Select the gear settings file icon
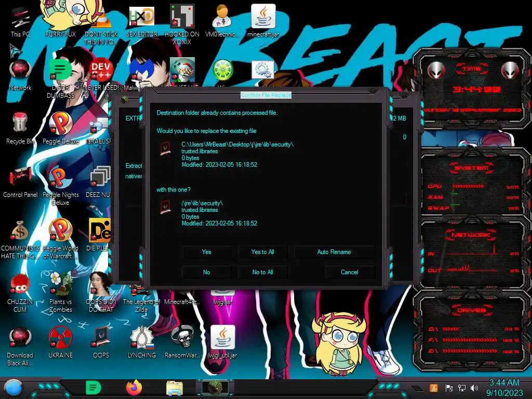532x399 pixels. point(262,70)
